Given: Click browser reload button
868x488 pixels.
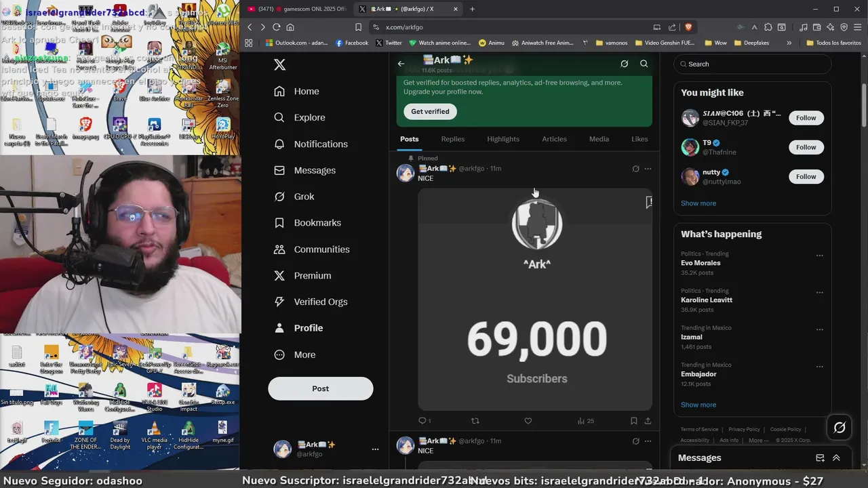Looking at the screenshot, I should pos(276,27).
